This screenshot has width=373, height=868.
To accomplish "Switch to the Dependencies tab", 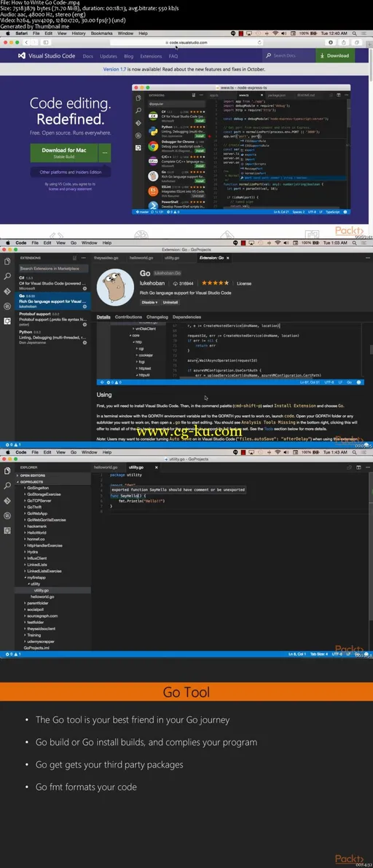I will coord(186,317).
